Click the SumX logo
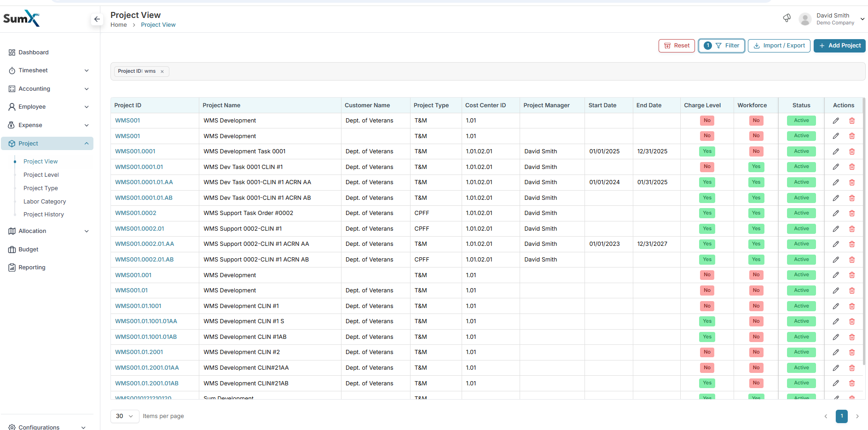The image size is (868, 430). (x=21, y=18)
